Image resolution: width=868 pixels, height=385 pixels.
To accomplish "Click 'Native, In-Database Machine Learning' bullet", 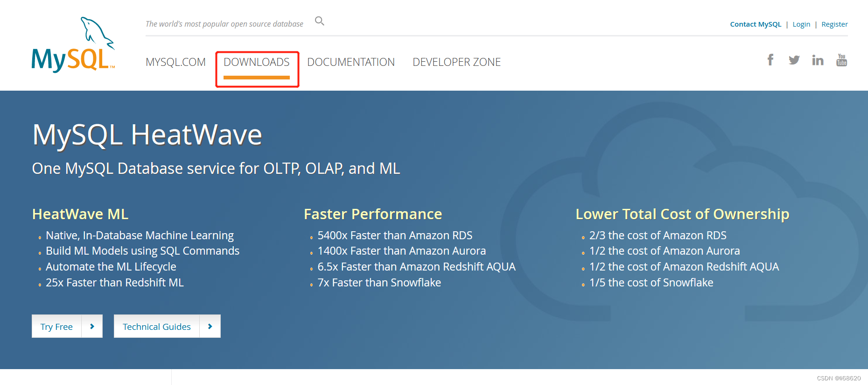I will coord(140,235).
